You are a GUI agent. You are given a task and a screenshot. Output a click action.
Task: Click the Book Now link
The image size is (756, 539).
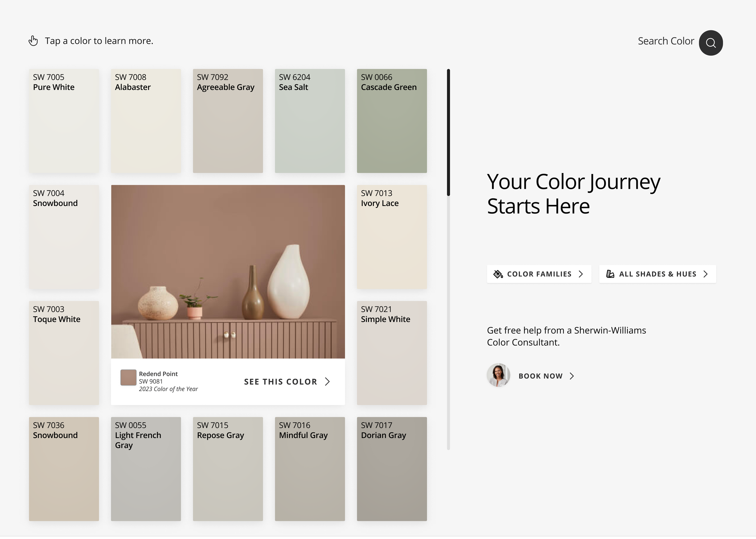click(x=540, y=376)
